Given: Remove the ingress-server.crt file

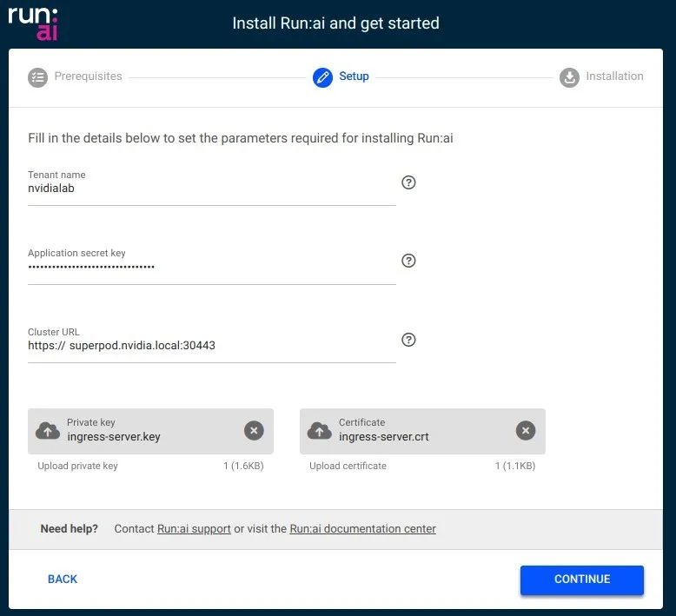Looking at the screenshot, I should (526, 431).
